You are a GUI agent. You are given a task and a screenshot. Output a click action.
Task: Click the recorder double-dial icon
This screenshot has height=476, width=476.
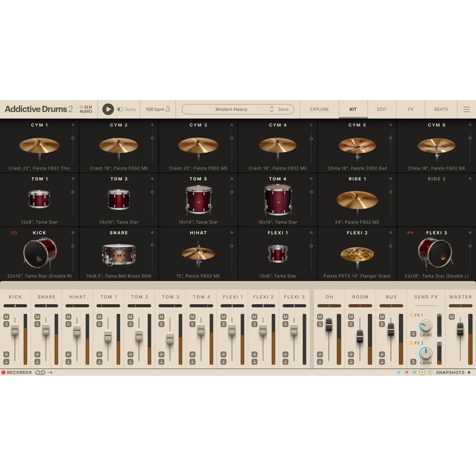point(40,372)
